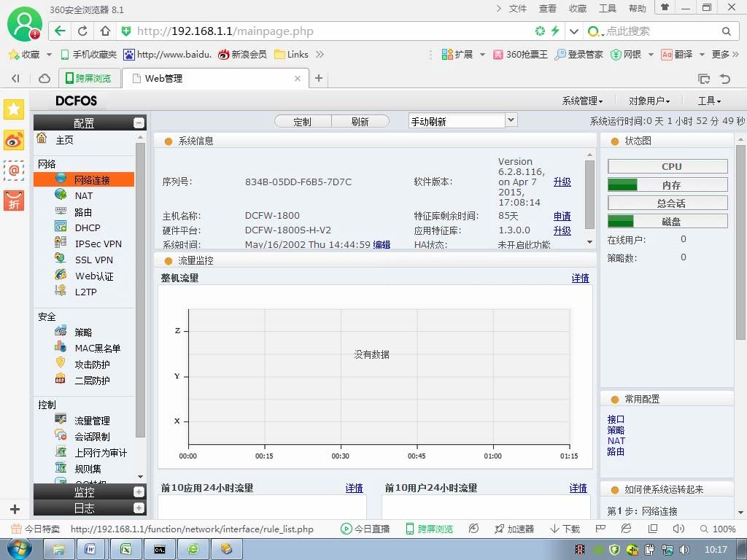Open the 工具 dropdown in DCFOS header
Viewport: 747px width, 560px height.
tap(709, 101)
